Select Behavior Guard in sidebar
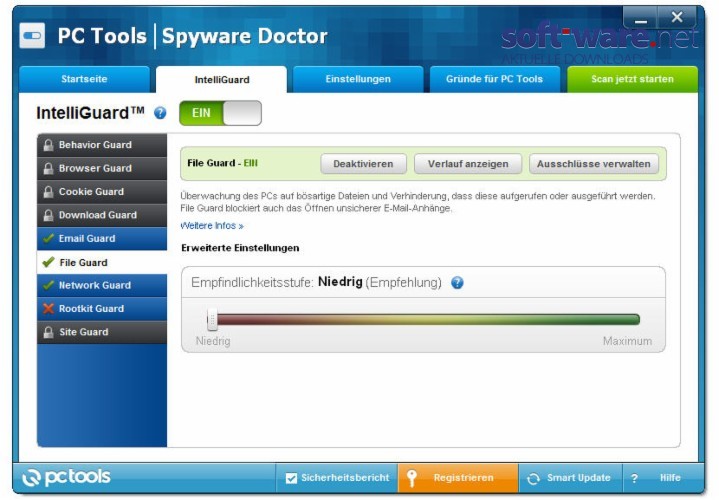Image resolution: width=719 pixels, height=500 pixels. tap(102, 145)
